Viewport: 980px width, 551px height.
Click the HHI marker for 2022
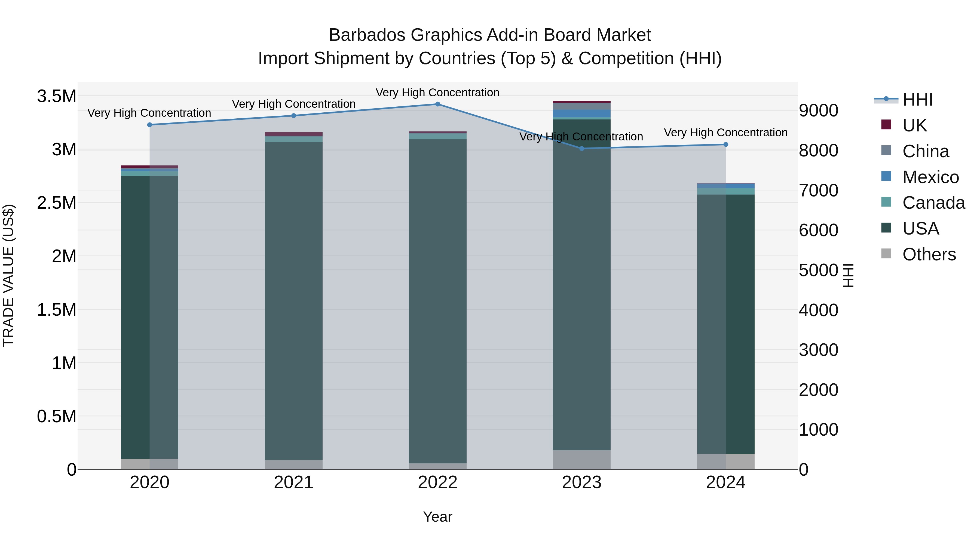pyautogui.click(x=437, y=104)
